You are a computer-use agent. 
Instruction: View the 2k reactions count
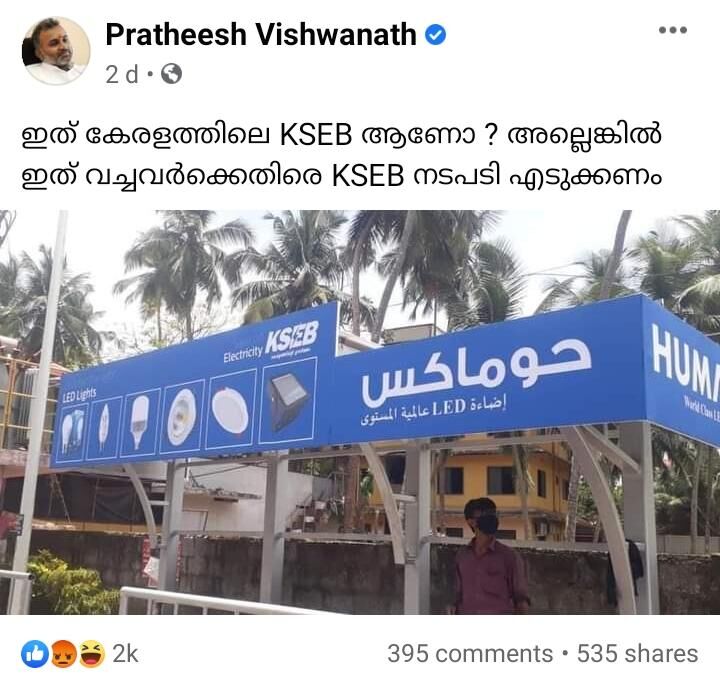125,653
